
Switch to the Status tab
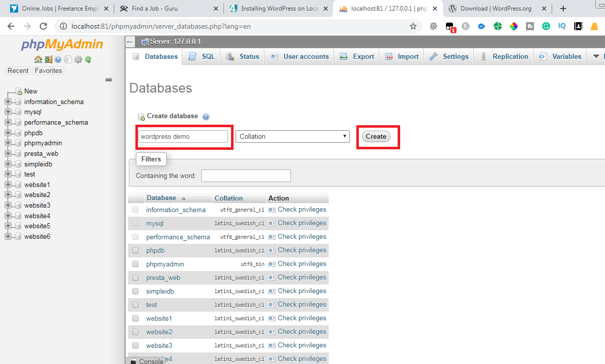[x=243, y=56]
